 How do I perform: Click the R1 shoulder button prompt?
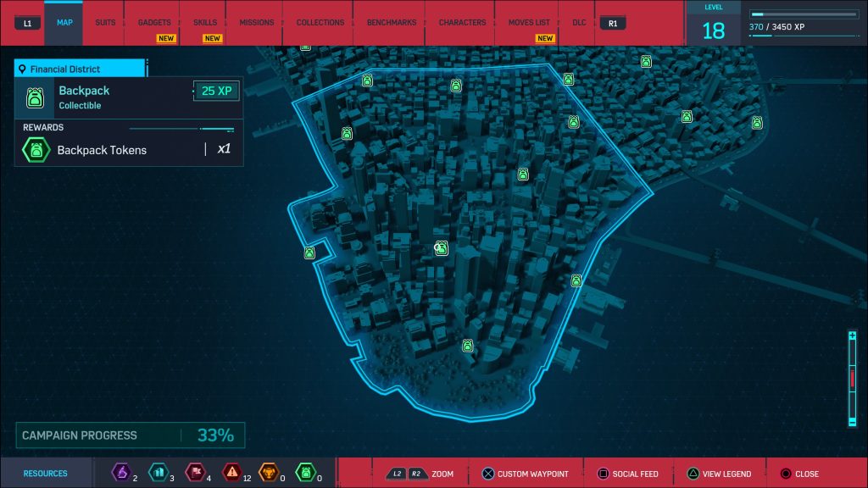(613, 23)
